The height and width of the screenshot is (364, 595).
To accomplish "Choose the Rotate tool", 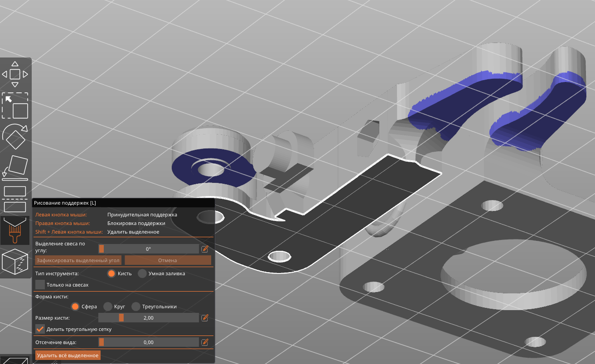I will [x=15, y=136].
